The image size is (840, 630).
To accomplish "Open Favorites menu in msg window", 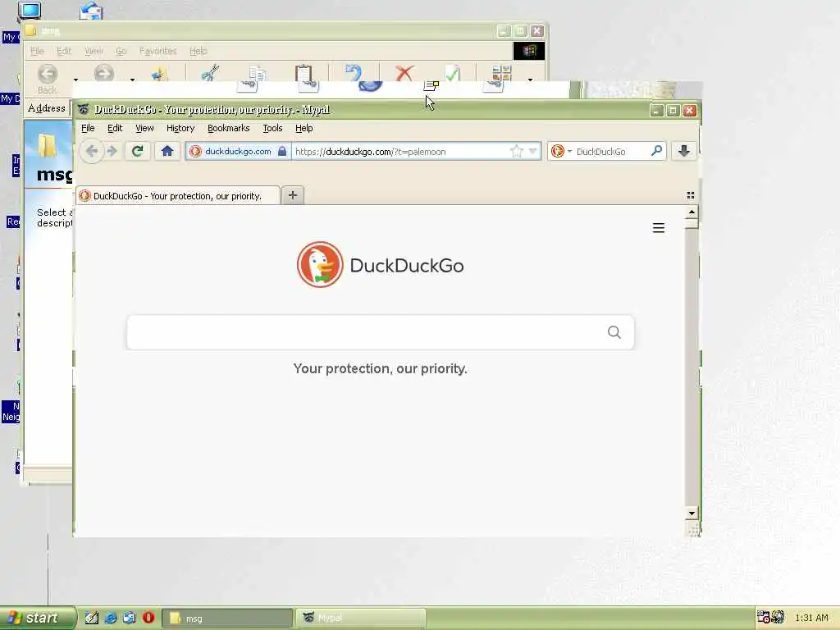I will (x=157, y=51).
